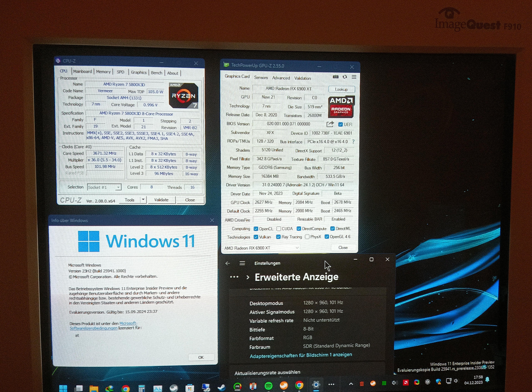This screenshot has width=532, height=392.
Task: Open Settings navigation hamburger menu
Action: (x=242, y=263)
